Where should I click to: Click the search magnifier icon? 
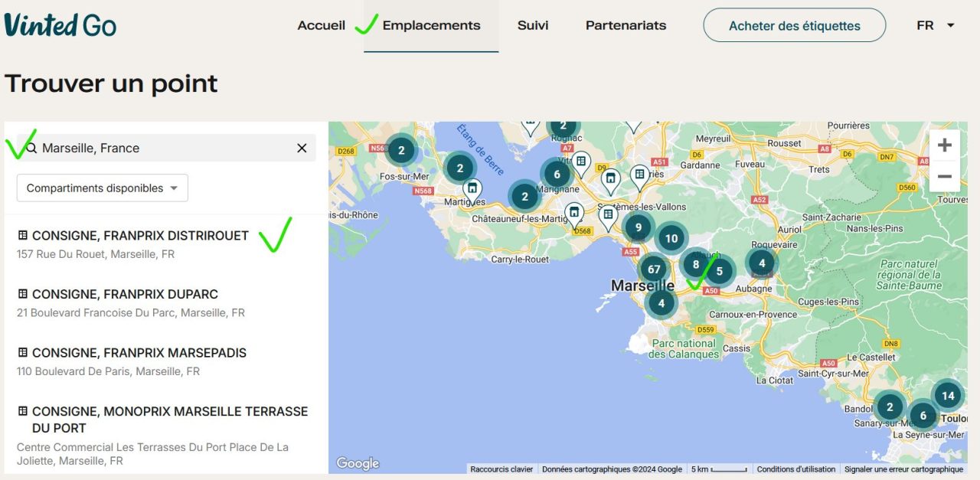[31, 148]
